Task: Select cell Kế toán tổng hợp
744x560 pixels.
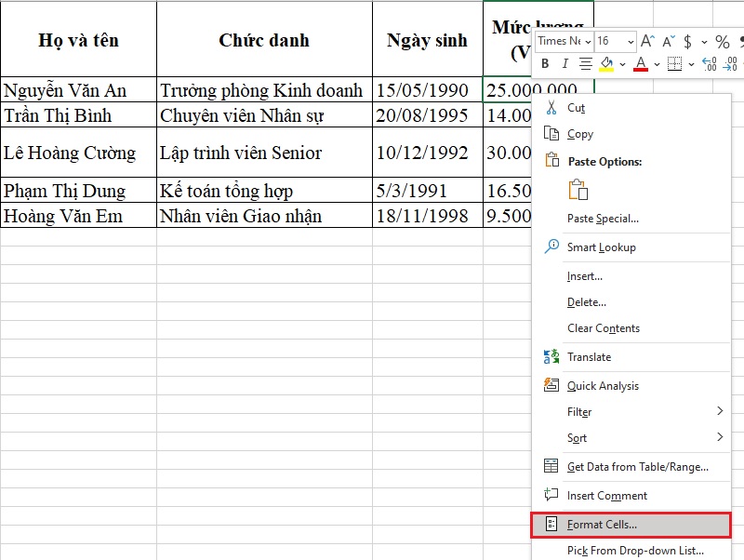Action: coord(264,191)
